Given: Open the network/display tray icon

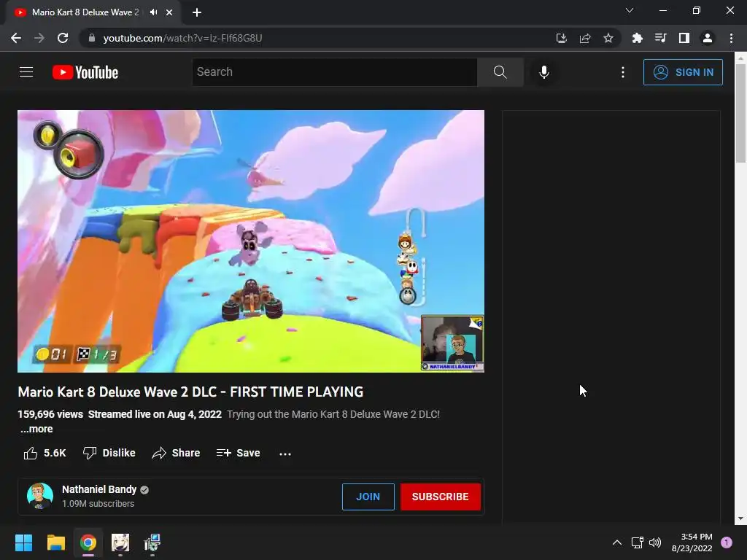Looking at the screenshot, I should (637, 542).
